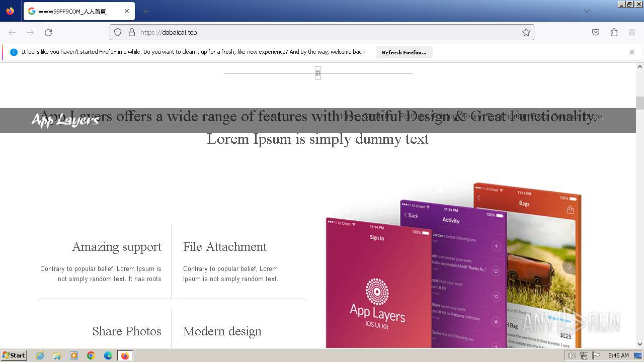This screenshot has height=362, width=644.
Task: Open a new tab with plus icon
Action: coord(145,11)
